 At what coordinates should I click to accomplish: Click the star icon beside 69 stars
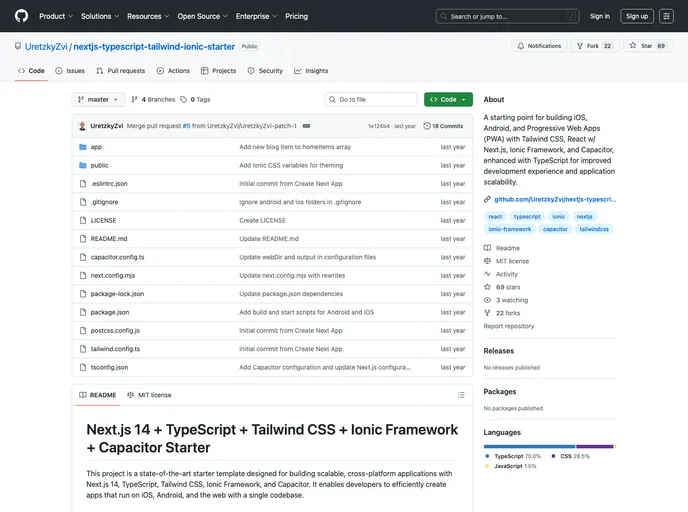click(x=487, y=287)
